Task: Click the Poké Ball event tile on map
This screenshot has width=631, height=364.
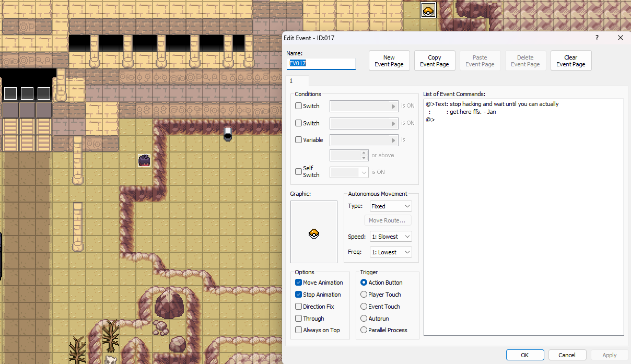Action: (428, 10)
